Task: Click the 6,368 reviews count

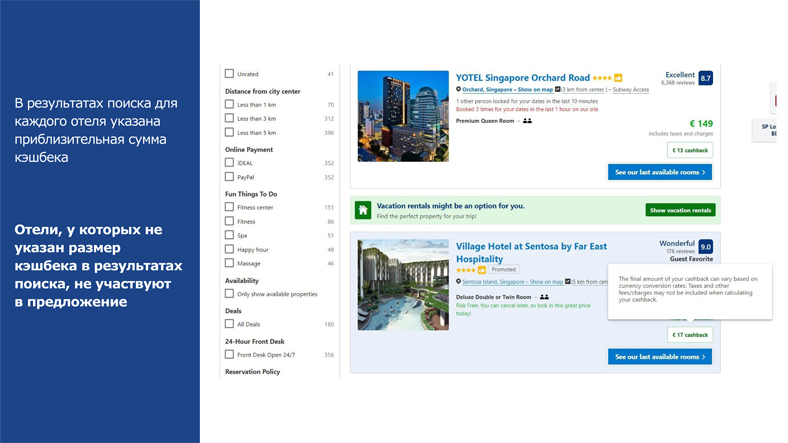Action: coord(678,83)
